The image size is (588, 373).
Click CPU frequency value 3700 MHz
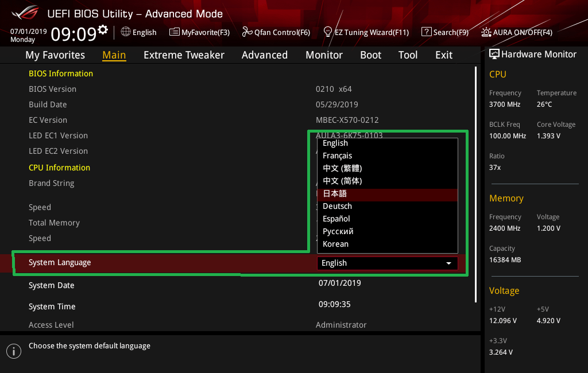tap(504, 104)
